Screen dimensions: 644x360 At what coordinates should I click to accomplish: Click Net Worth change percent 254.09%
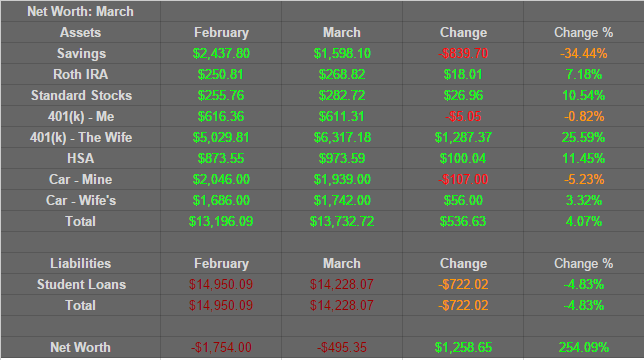coord(584,347)
